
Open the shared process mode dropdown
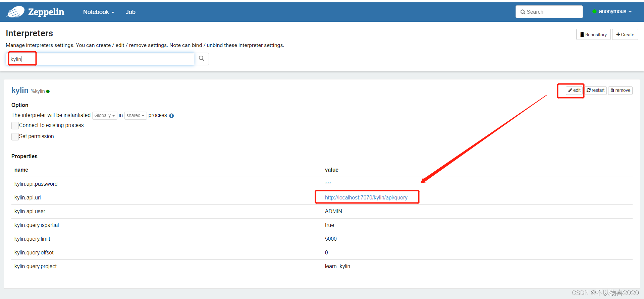136,115
